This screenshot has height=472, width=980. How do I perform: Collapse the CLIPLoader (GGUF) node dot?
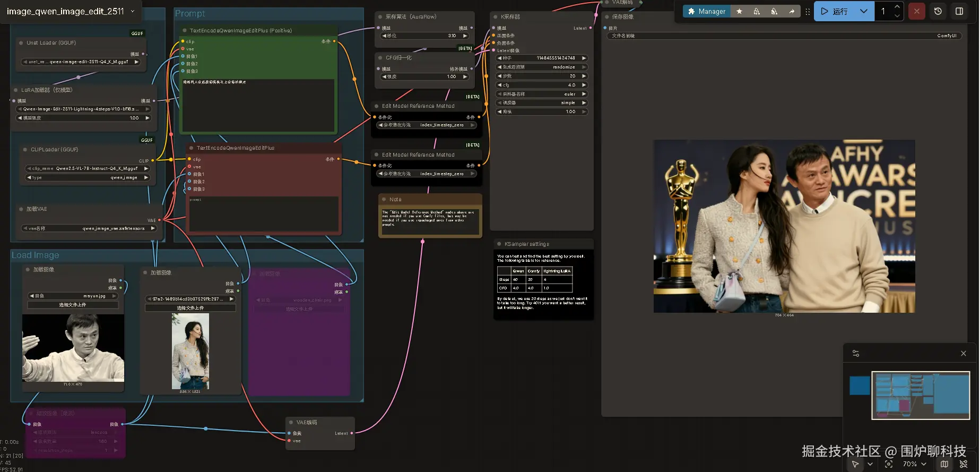pos(25,150)
